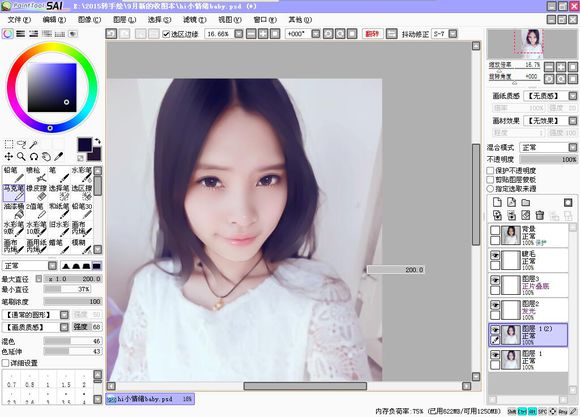Open 视图(V) menu
Screen dimensions: 580x417
pyautogui.click(x=230, y=20)
